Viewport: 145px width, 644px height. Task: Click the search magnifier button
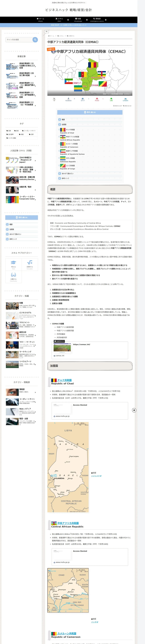[x=35, y=39]
